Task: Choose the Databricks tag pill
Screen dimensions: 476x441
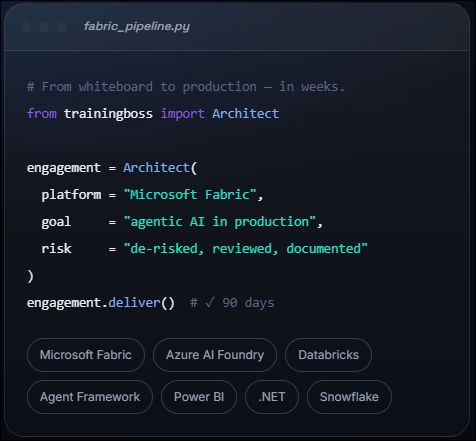Action: (x=328, y=355)
